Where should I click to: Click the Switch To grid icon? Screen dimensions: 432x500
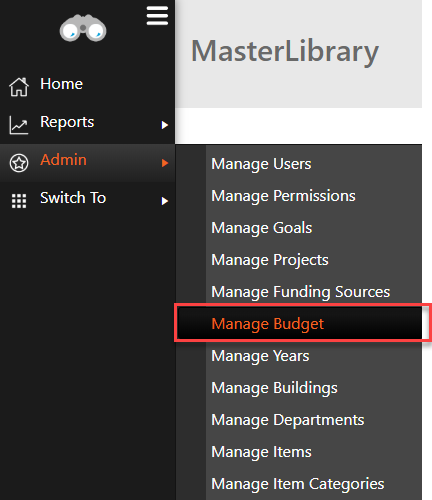(19, 201)
